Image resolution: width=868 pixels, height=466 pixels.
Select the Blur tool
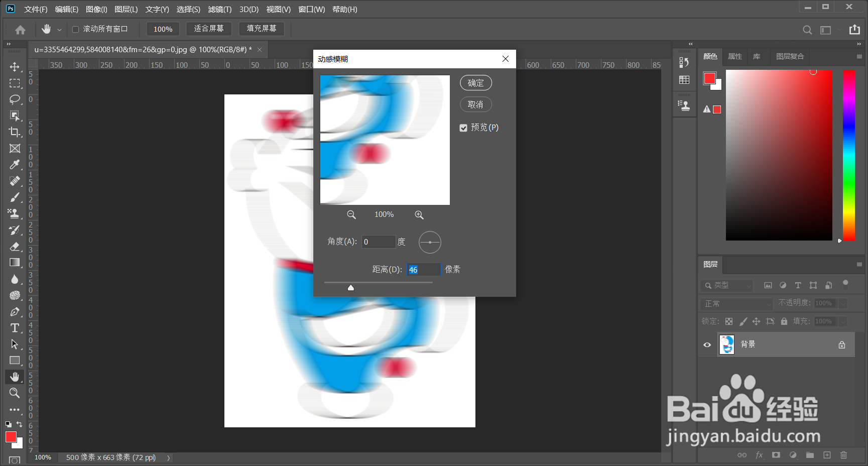click(15, 279)
